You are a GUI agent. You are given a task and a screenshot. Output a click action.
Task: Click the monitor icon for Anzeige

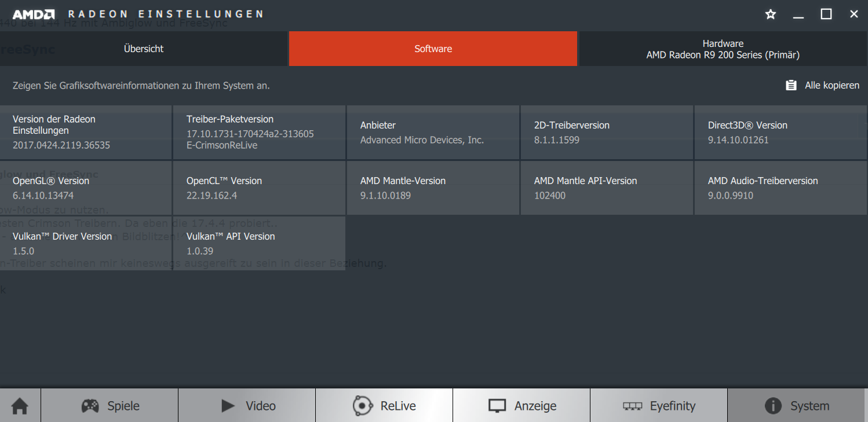pos(497,406)
